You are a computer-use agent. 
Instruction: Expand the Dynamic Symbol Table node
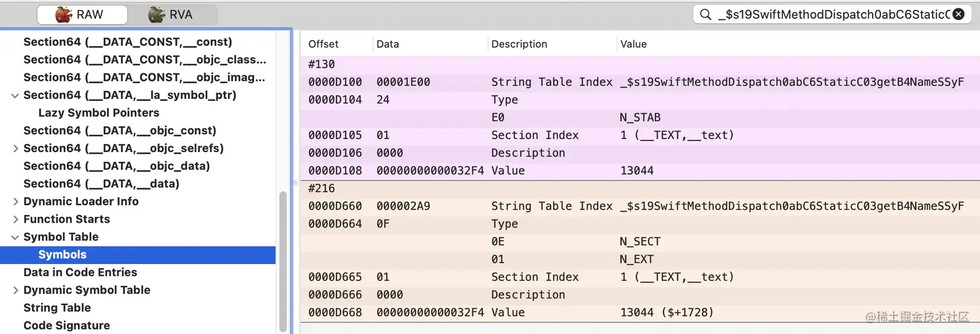(15, 290)
